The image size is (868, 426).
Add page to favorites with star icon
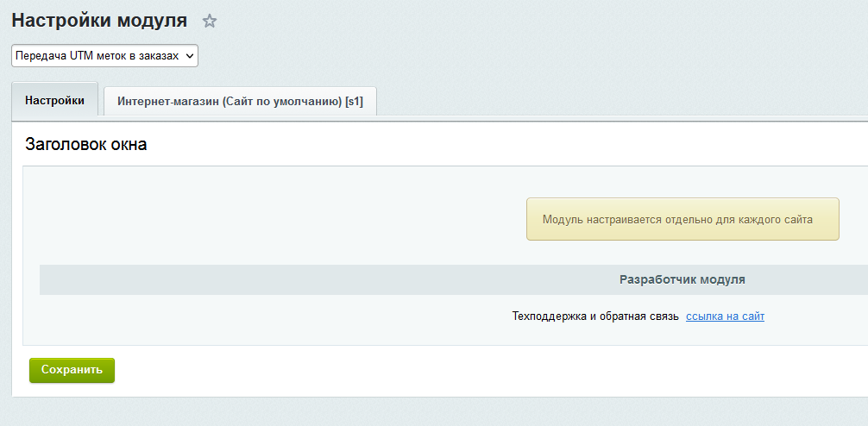pyautogui.click(x=209, y=22)
